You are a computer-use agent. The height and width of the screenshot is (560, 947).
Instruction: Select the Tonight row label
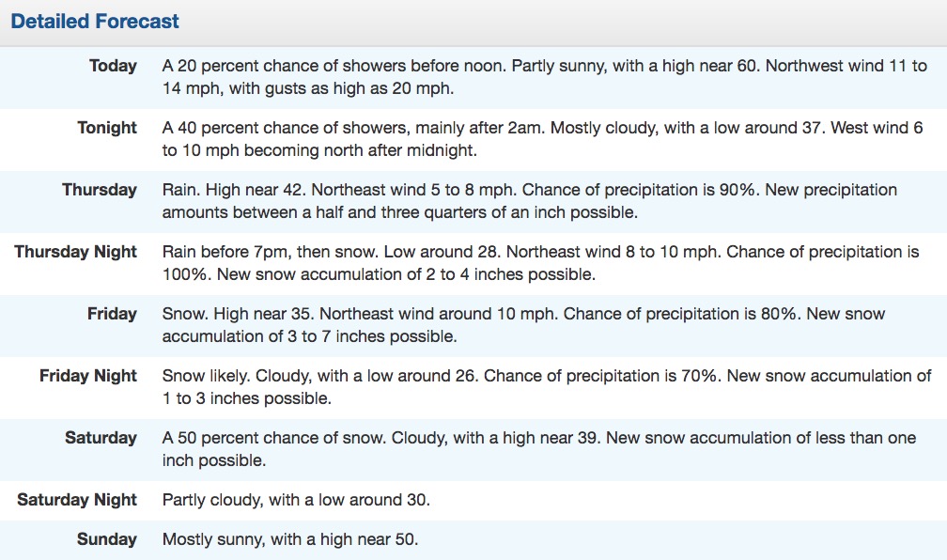pyautogui.click(x=107, y=128)
